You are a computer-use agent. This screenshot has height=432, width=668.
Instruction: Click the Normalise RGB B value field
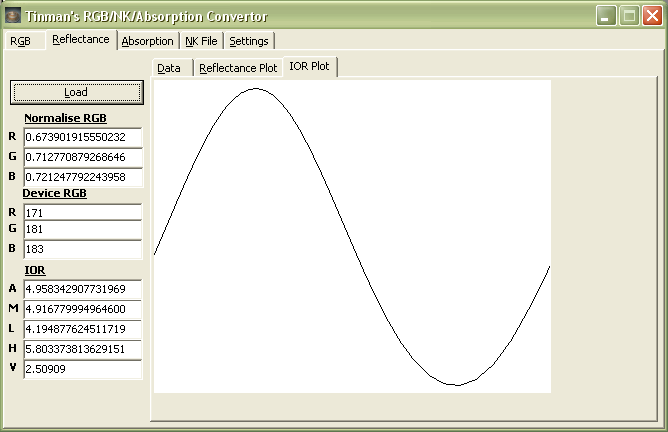point(82,177)
